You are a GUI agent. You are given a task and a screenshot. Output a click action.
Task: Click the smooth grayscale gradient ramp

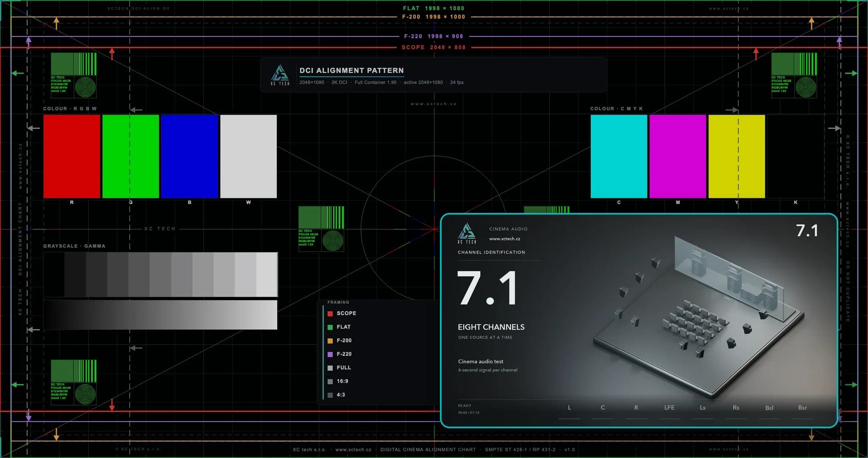(160, 315)
